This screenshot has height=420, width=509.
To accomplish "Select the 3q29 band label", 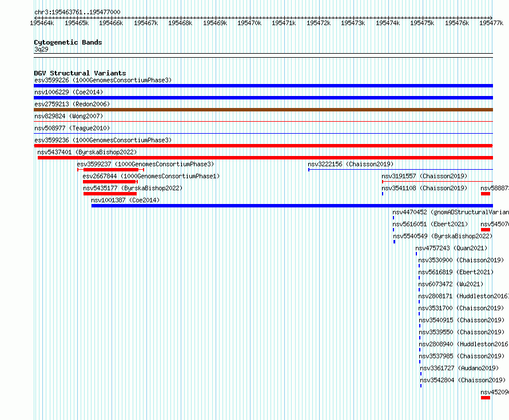I will click(41, 49).
